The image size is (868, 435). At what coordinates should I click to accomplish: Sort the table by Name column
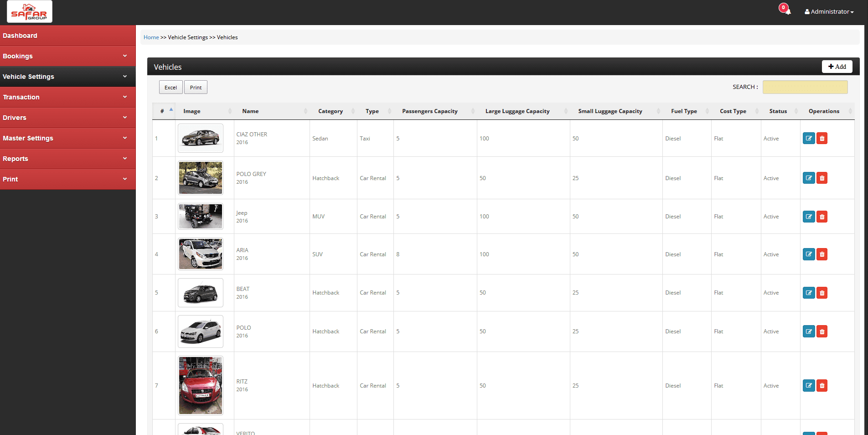click(250, 111)
